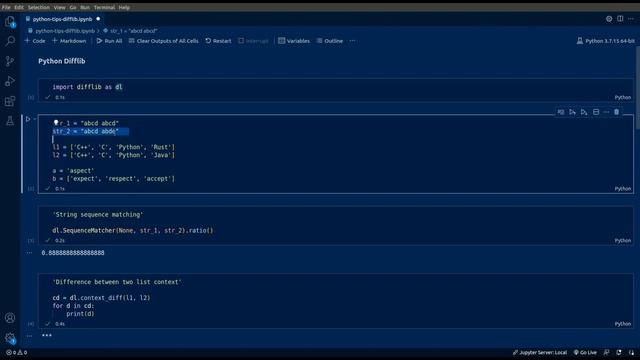
Task: Click the sync icon in the status bar
Action: tap(619, 352)
